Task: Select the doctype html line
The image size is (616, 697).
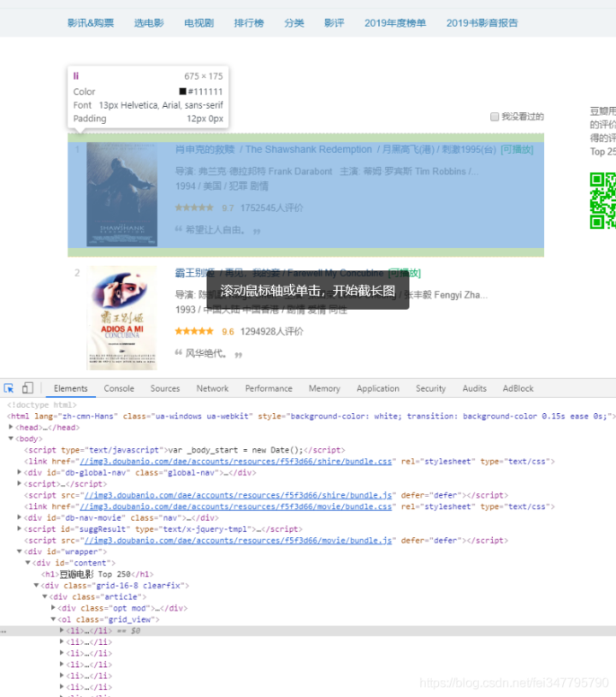Action: coord(42,405)
